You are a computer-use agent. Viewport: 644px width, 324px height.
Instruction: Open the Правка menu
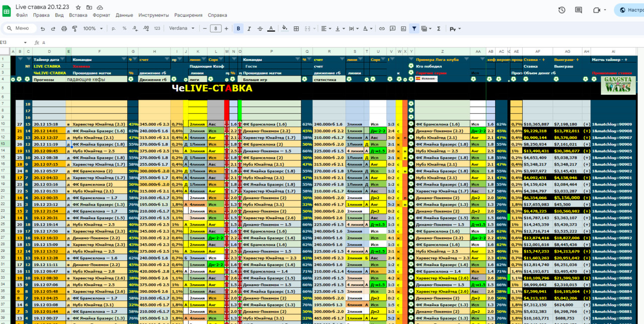41,15
